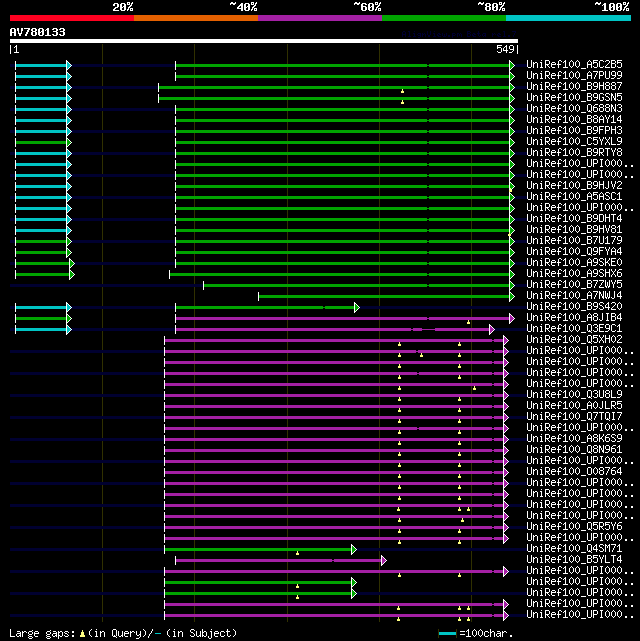Click the yellow gap marker on the Q4SM71 row
Image resolution: width=640 pixels, height=641 pixels.
click(x=297, y=552)
